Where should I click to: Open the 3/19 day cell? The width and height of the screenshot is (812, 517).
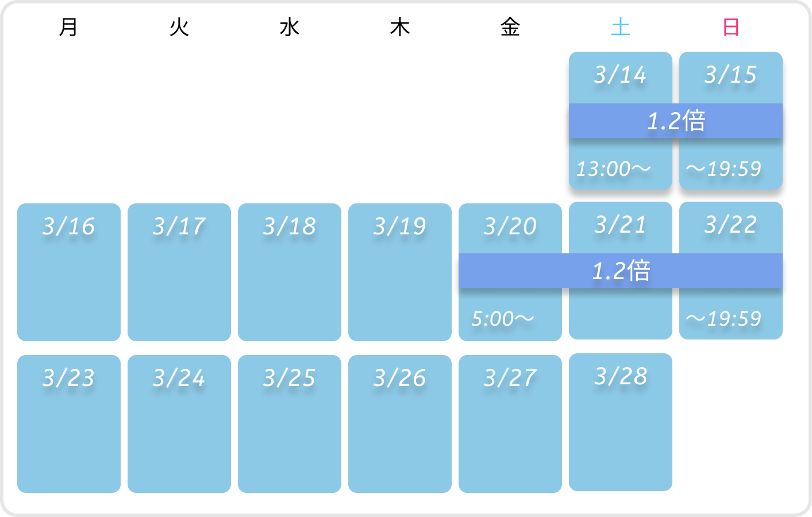click(x=400, y=272)
